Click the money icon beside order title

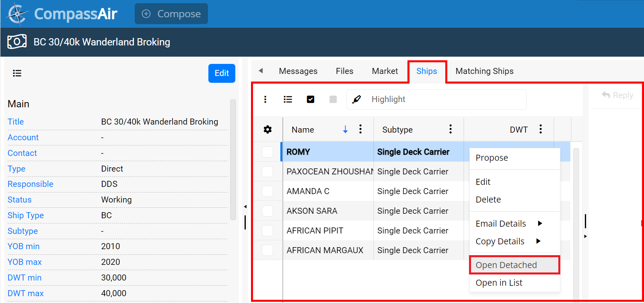point(17,42)
